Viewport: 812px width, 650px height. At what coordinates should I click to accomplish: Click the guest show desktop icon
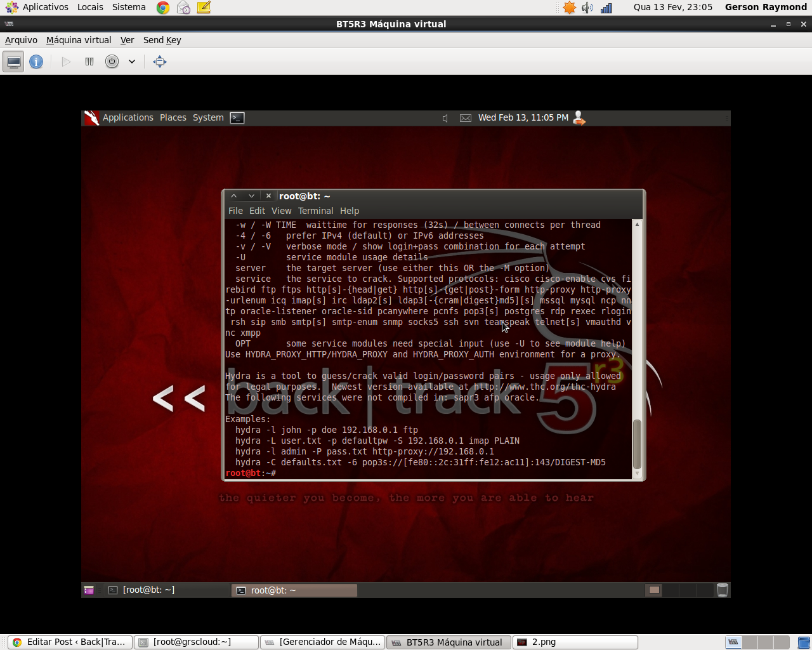(89, 590)
